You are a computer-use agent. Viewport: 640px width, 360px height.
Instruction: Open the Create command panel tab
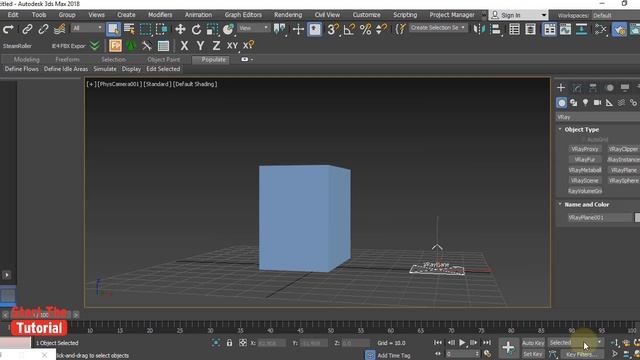click(x=561, y=88)
